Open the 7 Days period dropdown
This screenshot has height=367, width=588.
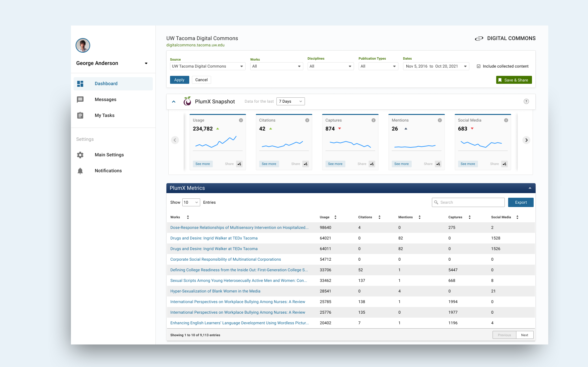[x=291, y=101]
